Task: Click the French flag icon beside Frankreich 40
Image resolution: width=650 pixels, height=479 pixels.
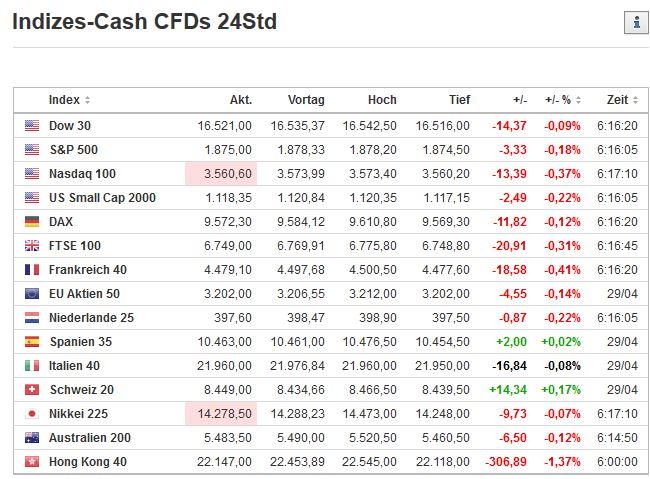Action: click(x=32, y=270)
